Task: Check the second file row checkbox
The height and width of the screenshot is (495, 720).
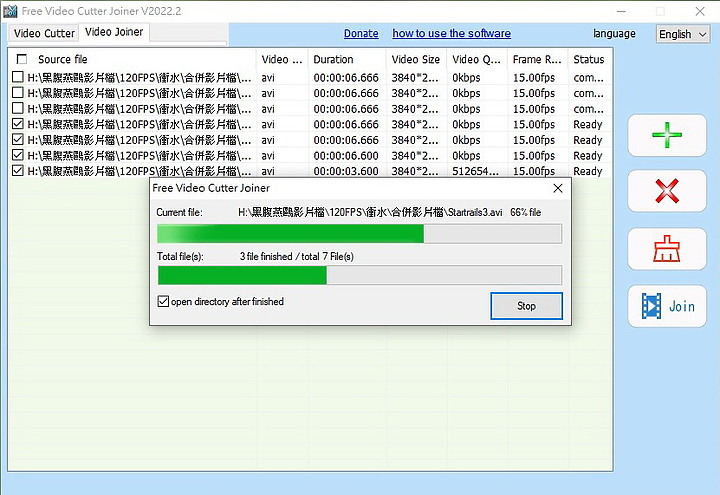Action: pos(17,92)
